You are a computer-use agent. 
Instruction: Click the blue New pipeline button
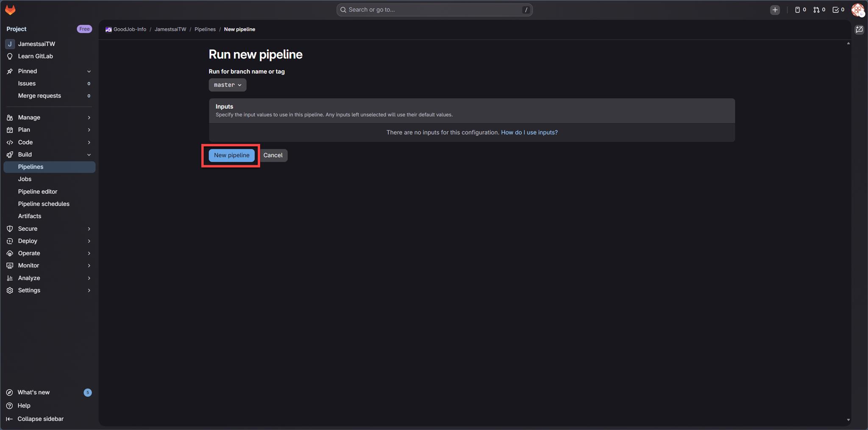tap(231, 155)
